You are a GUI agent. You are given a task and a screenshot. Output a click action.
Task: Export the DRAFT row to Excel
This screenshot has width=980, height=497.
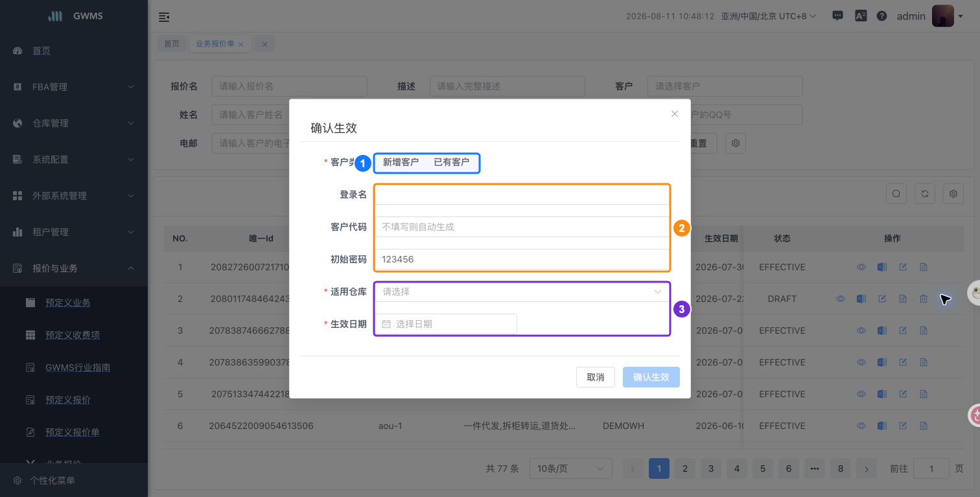[x=861, y=299]
